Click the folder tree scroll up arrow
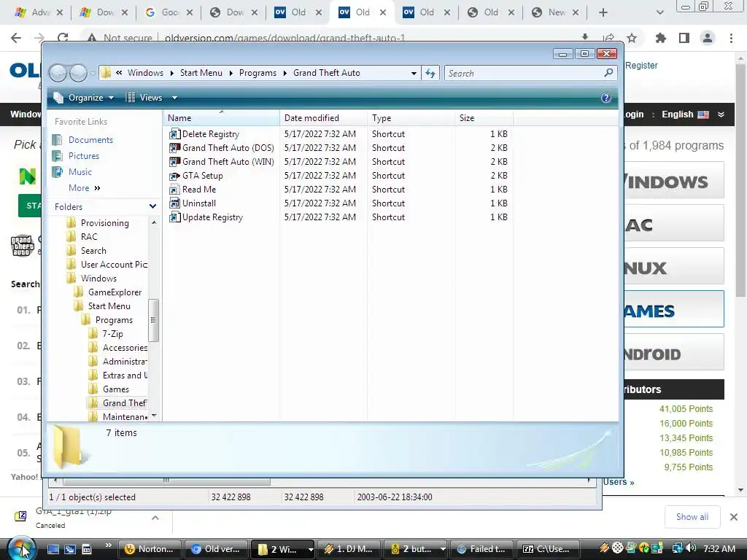747x560 pixels. 154,222
